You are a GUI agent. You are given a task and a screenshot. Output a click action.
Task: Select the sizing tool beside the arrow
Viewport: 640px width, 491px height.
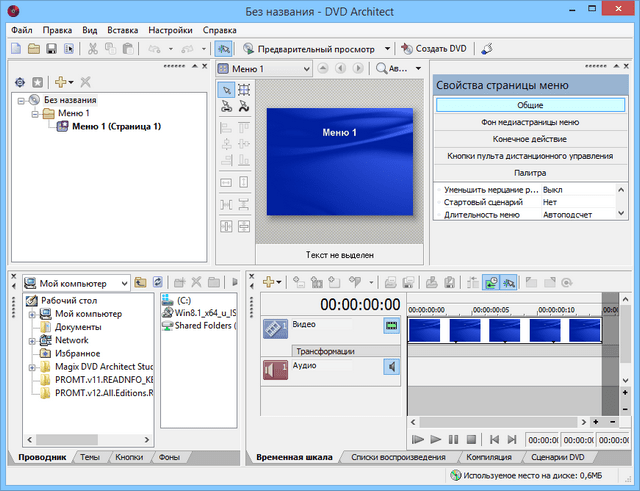[244, 90]
